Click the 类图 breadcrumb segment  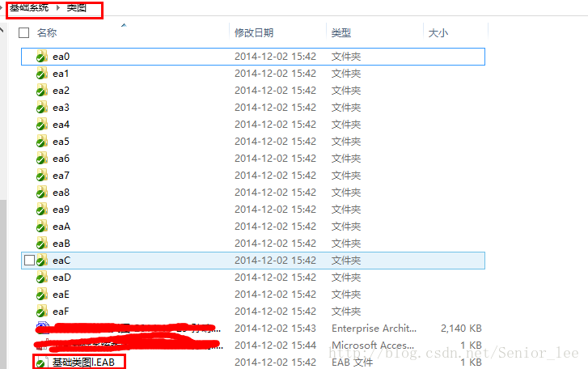click(x=77, y=7)
